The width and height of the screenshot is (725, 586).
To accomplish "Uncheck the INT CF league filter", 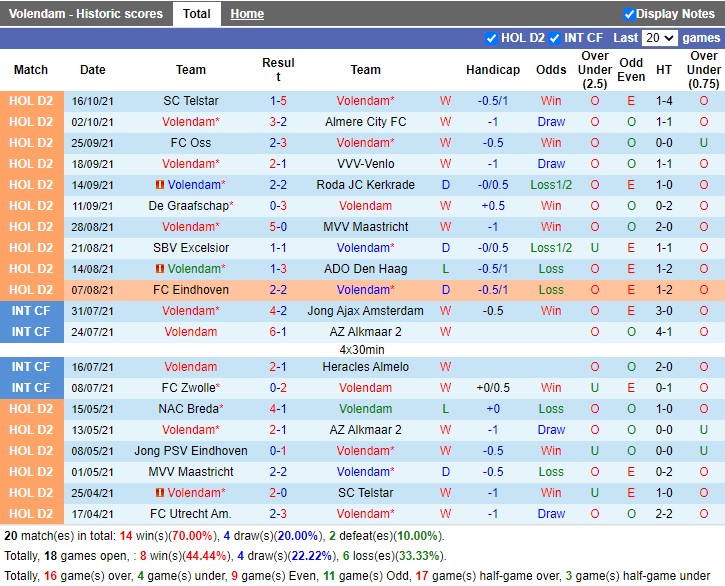I will pyautogui.click(x=554, y=38).
